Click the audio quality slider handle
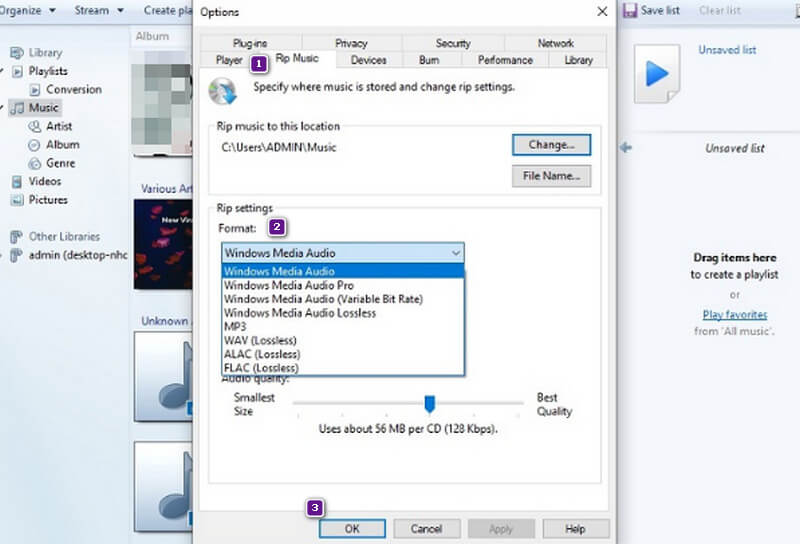 click(x=430, y=403)
